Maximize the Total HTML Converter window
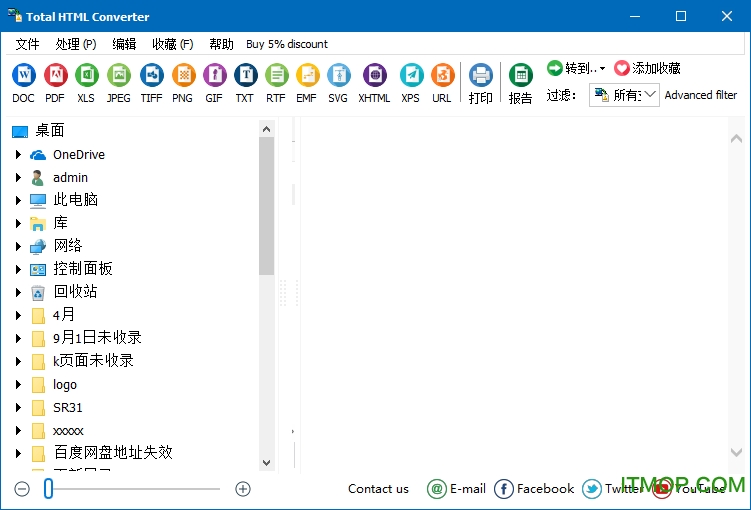The image size is (751, 510). click(681, 16)
